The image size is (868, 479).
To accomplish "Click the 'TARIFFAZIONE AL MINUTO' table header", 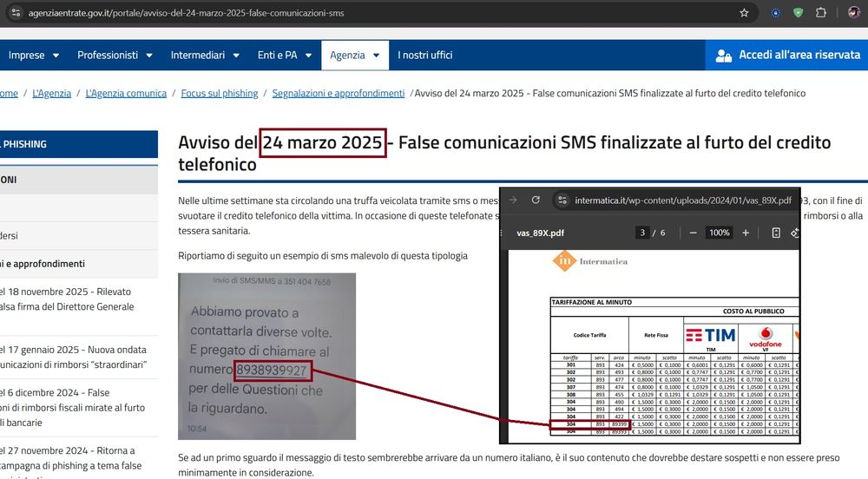I will (591, 303).
